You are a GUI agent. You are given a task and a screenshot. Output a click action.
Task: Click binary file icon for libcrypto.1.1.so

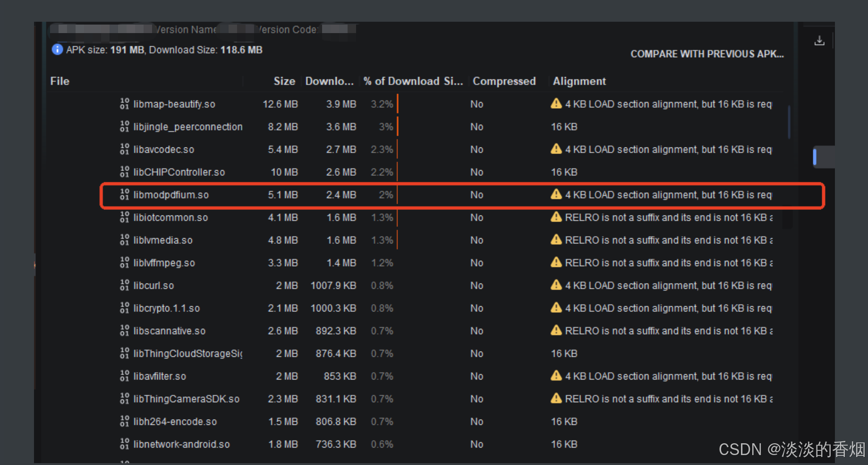pos(125,308)
